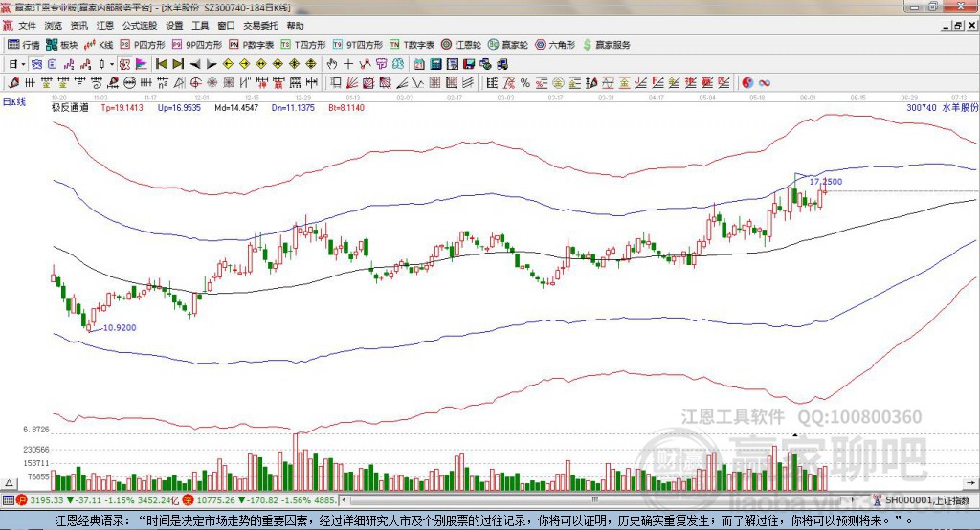Image resolution: width=980 pixels, height=530 pixels.
Task: Click the blue infinity symbol icon
Action: pyautogui.click(x=765, y=82)
